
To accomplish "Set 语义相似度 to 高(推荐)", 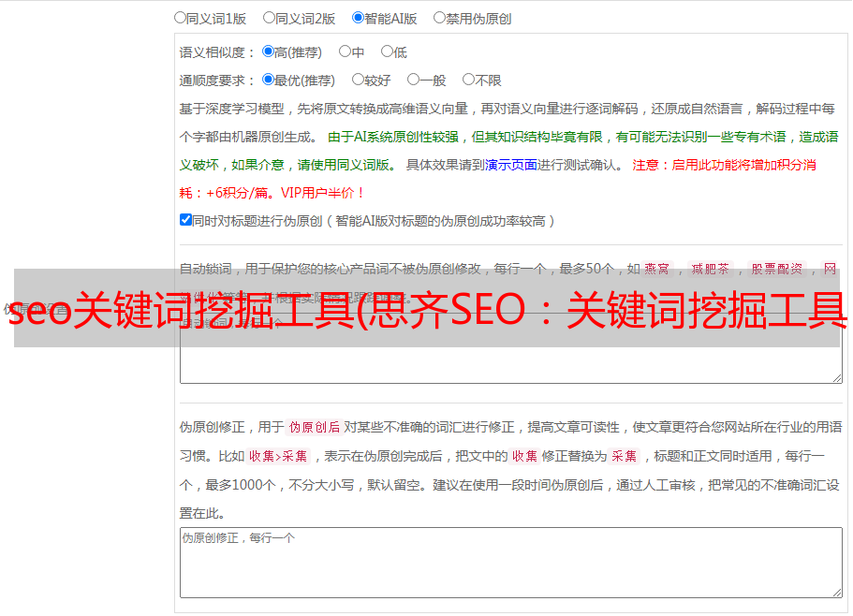I will click(269, 51).
